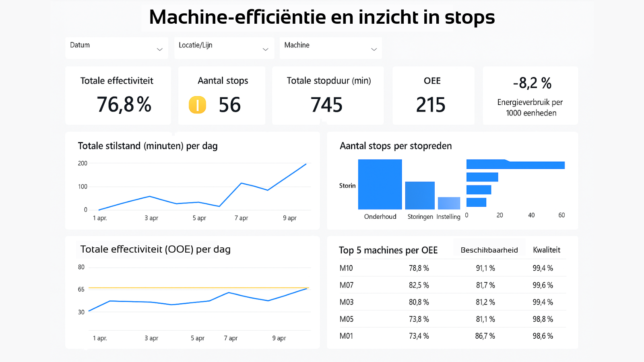Click the yellow warning icon beside Aantal stops
644x362 pixels.
click(197, 105)
